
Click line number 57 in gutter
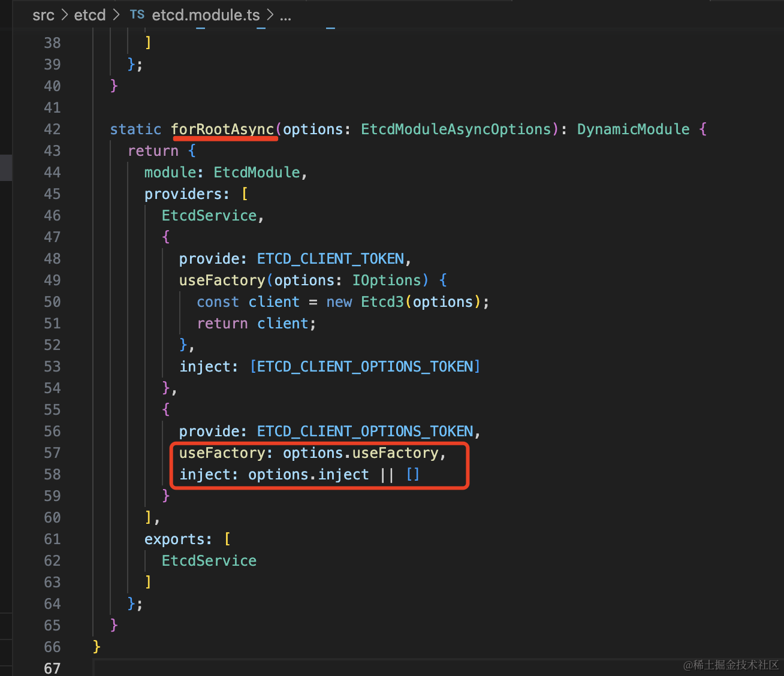coord(52,453)
